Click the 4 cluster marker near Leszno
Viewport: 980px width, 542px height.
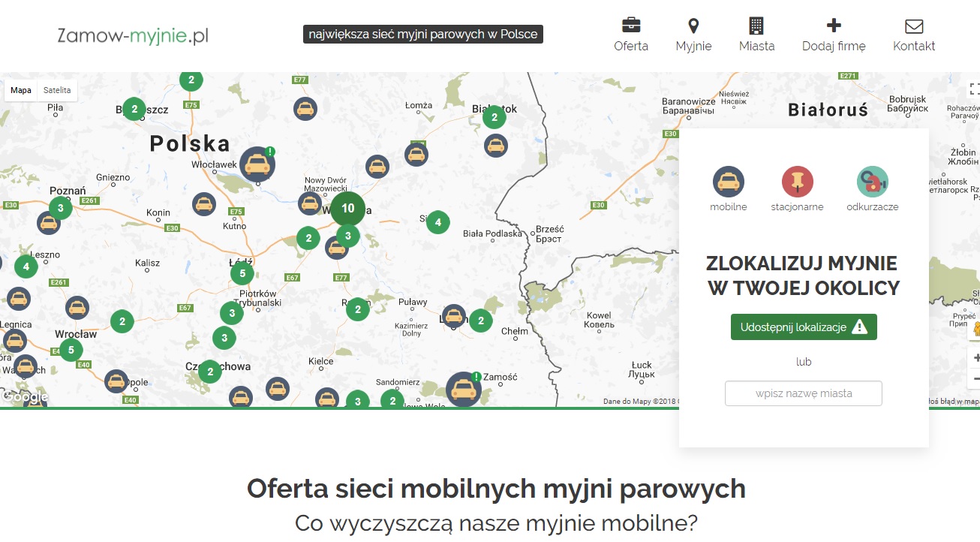click(26, 266)
